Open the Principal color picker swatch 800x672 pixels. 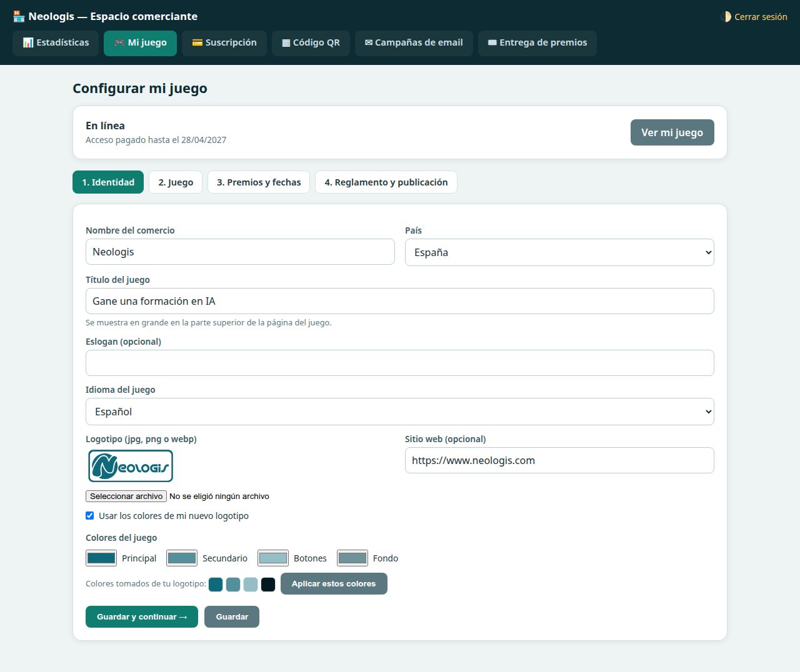pos(101,558)
